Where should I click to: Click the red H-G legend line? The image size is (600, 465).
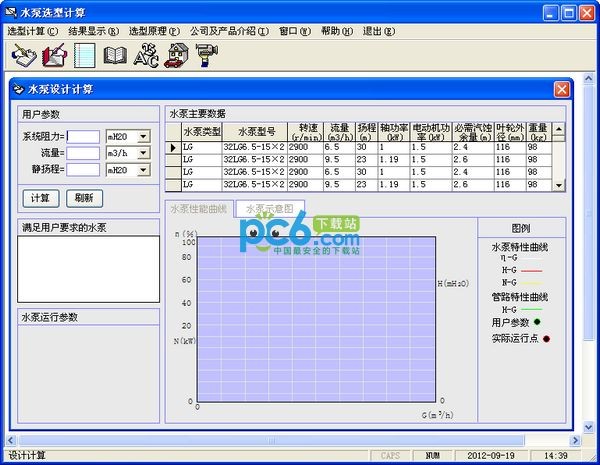(x=531, y=271)
